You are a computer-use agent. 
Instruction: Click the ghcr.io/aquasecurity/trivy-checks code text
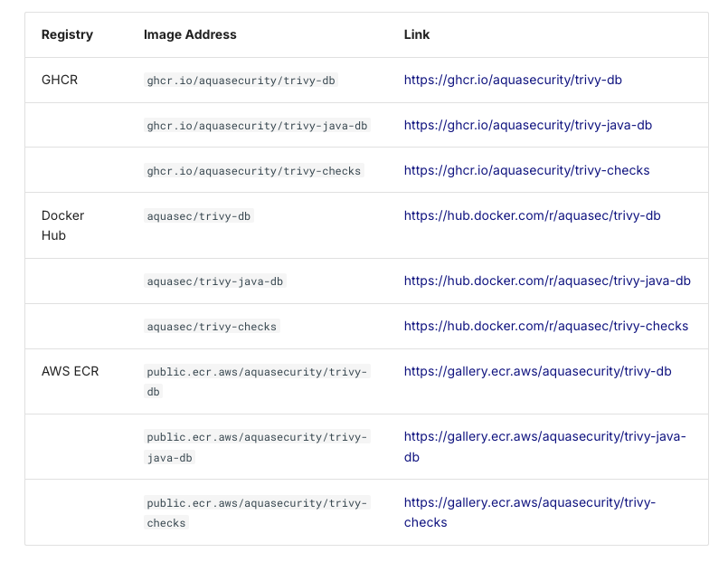253,171
